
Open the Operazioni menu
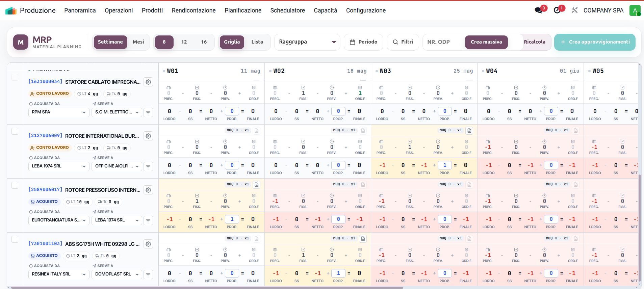119,10
